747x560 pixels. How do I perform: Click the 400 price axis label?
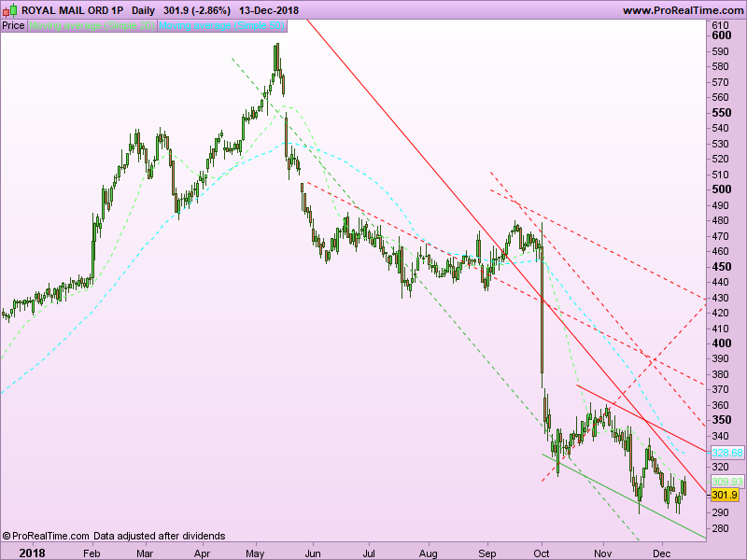click(x=721, y=343)
